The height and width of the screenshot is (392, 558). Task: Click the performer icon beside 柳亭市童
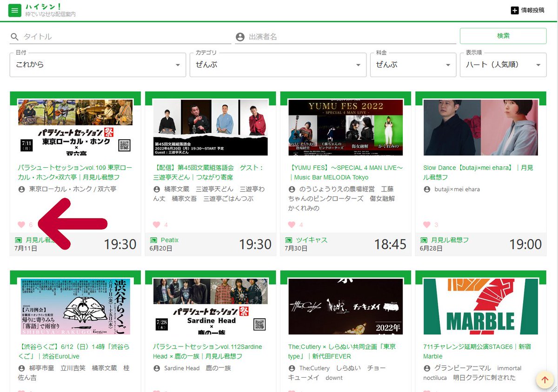(x=21, y=368)
